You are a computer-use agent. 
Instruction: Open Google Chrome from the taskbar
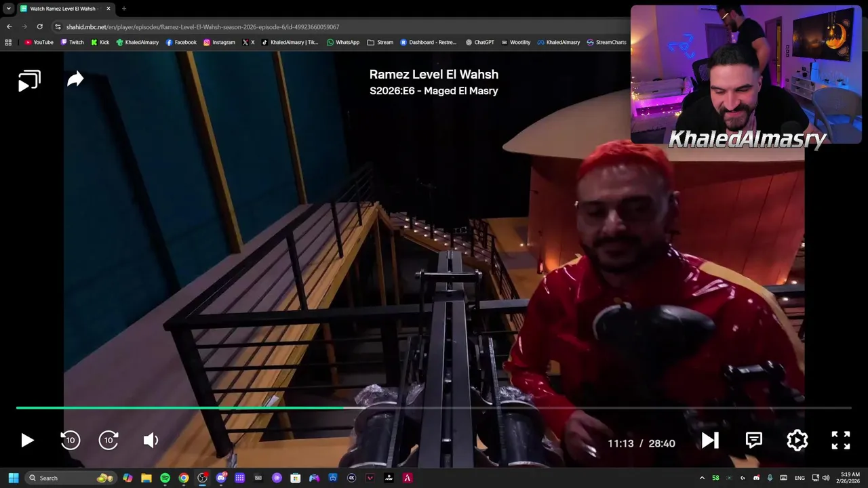click(184, 478)
